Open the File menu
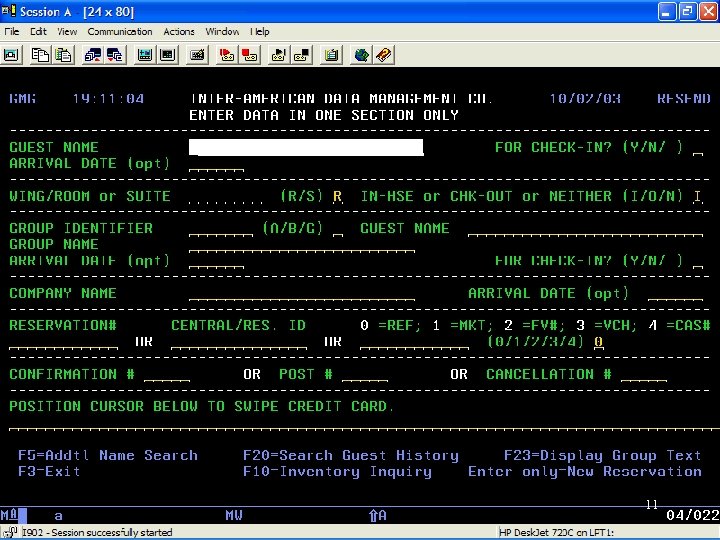720x540 pixels. click(11, 32)
